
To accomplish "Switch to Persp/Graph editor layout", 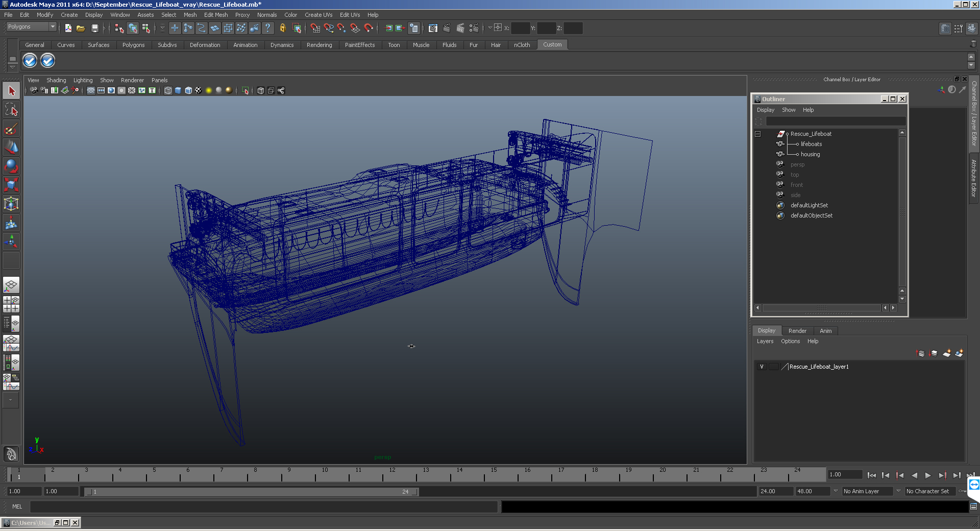I will coord(11,343).
